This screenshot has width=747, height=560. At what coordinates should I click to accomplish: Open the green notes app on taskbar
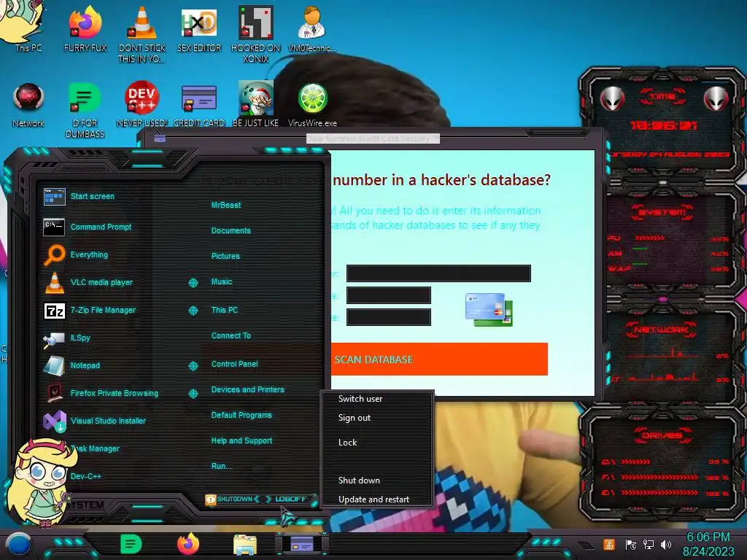pos(131,544)
